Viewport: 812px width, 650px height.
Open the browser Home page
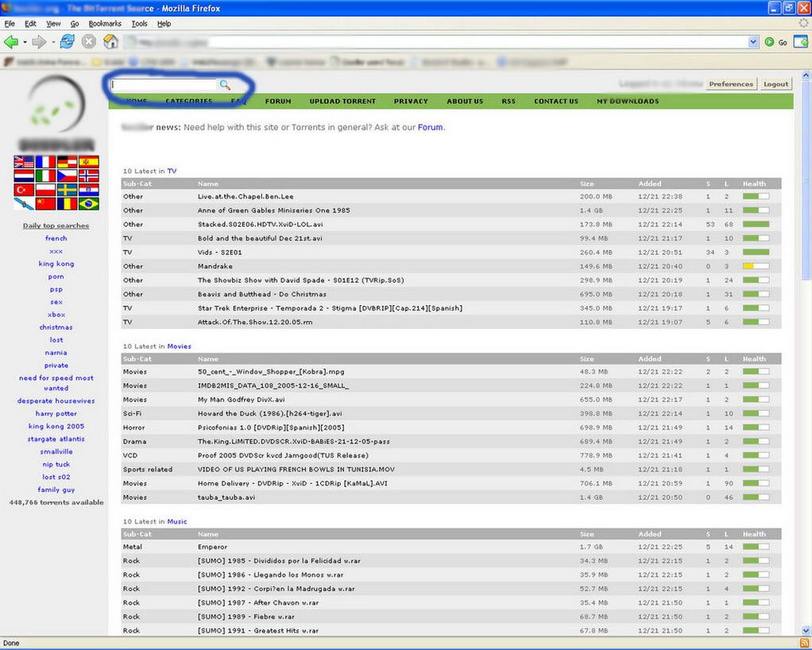click(x=110, y=41)
